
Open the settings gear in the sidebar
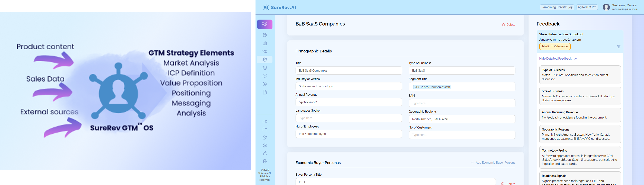click(x=265, y=145)
